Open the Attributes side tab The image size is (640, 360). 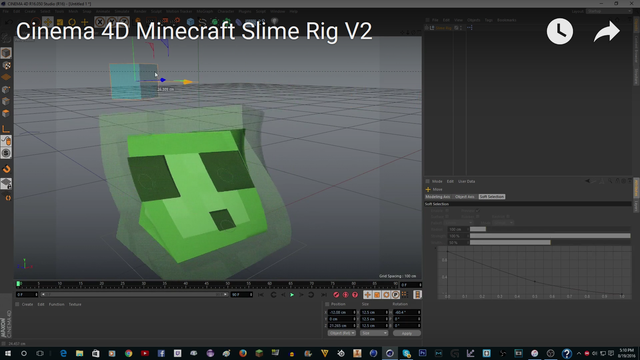tap(636, 189)
